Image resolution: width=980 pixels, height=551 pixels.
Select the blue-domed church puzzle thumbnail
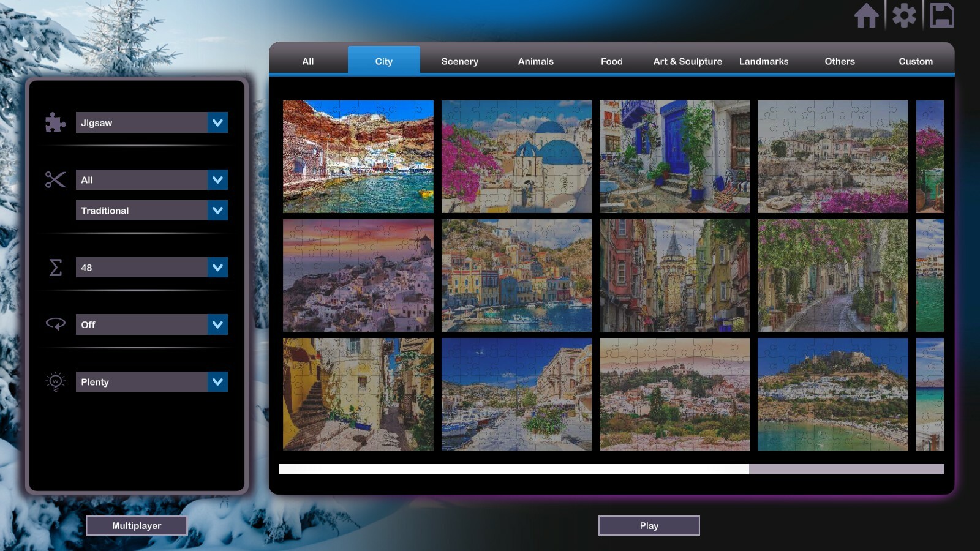pyautogui.click(x=516, y=157)
